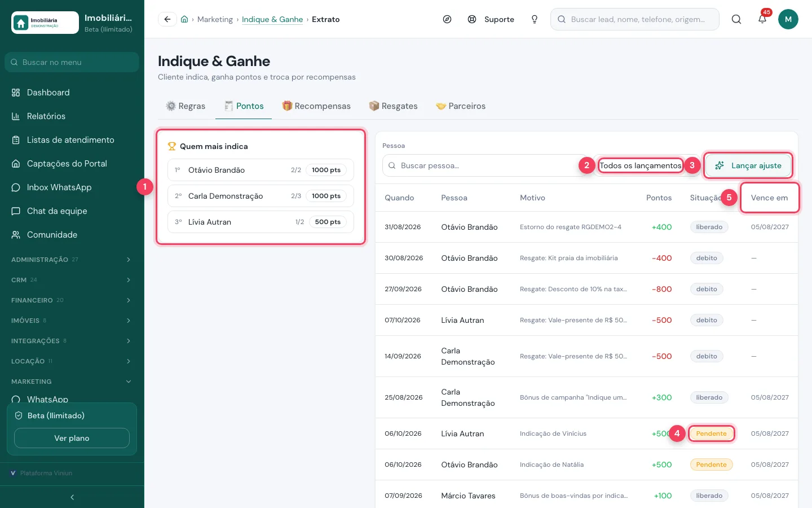The width and height of the screenshot is (812, 508).
Task: Switch to the Recompensas tab
Action: coord(316,106)
